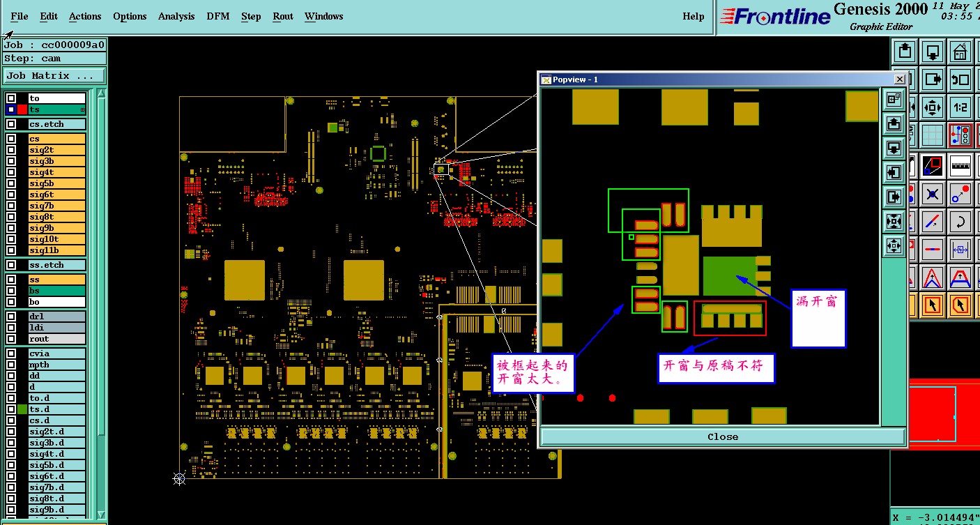Open the DFM menu

pos(217,16)
